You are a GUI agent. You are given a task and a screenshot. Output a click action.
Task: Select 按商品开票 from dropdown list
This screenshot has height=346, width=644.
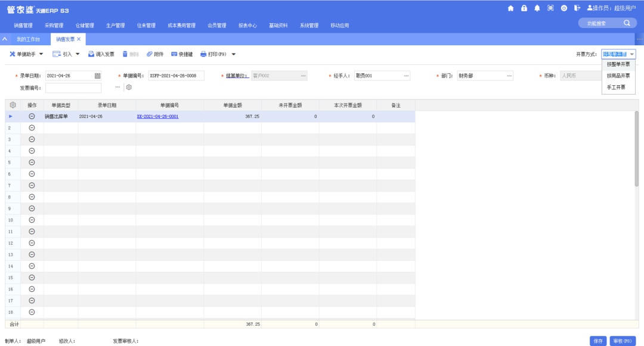618,76
